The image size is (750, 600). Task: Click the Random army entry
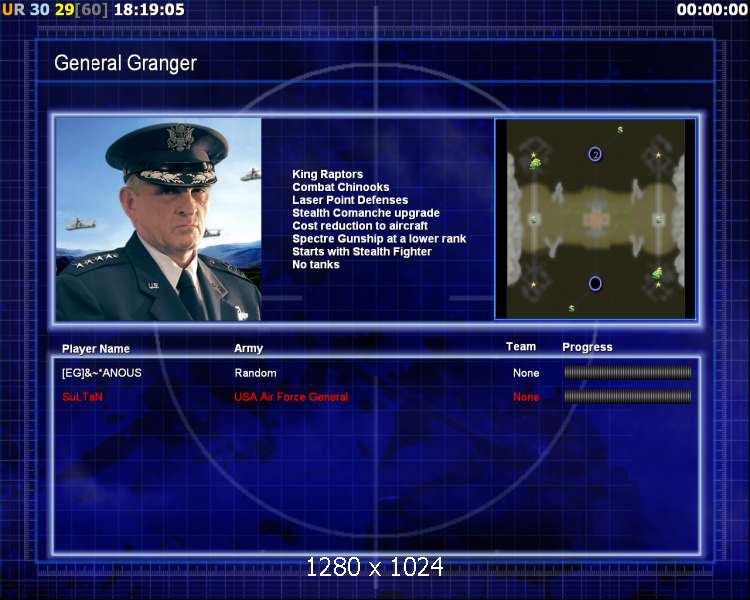coord(255,373)
